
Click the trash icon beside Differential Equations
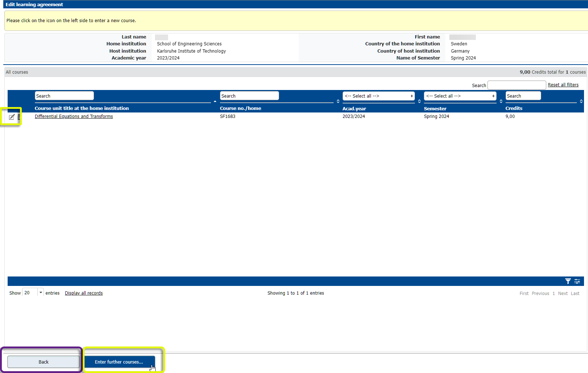point(19,117)
